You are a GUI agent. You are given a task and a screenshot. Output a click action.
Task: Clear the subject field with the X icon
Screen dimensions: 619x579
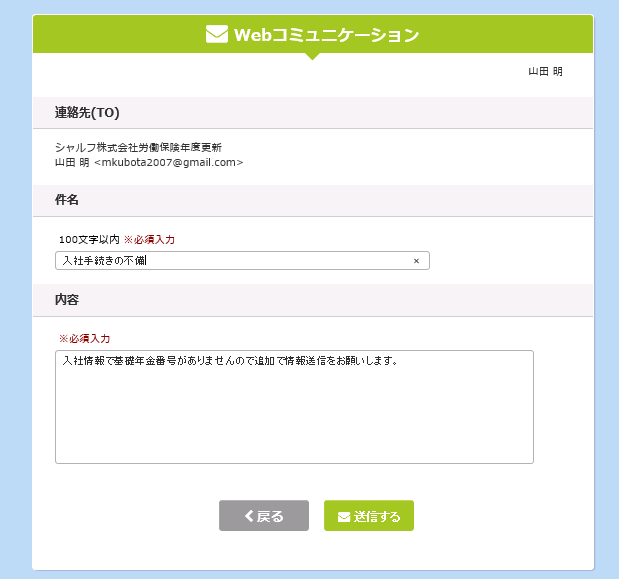[x=416, y=261]
